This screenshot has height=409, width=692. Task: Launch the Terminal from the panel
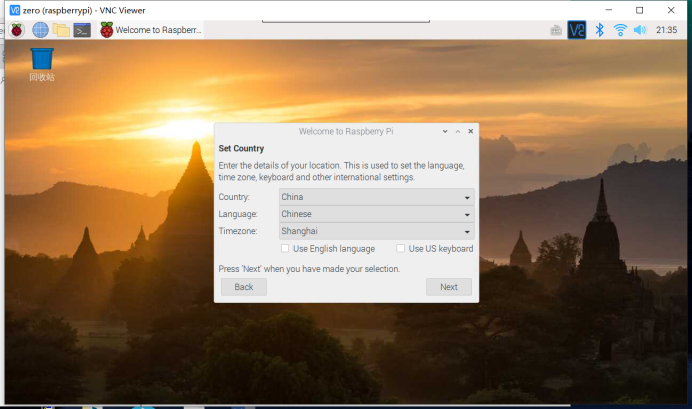click(82, 30)
